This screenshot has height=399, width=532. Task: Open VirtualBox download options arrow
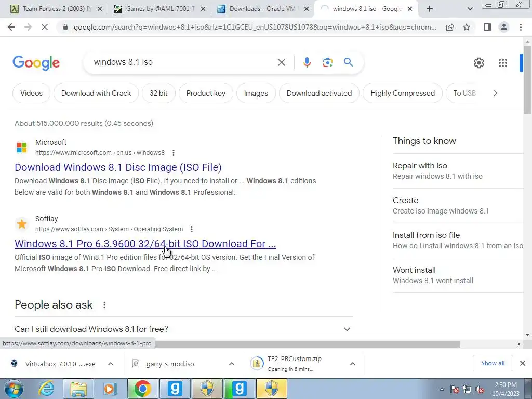pos(111,364)
